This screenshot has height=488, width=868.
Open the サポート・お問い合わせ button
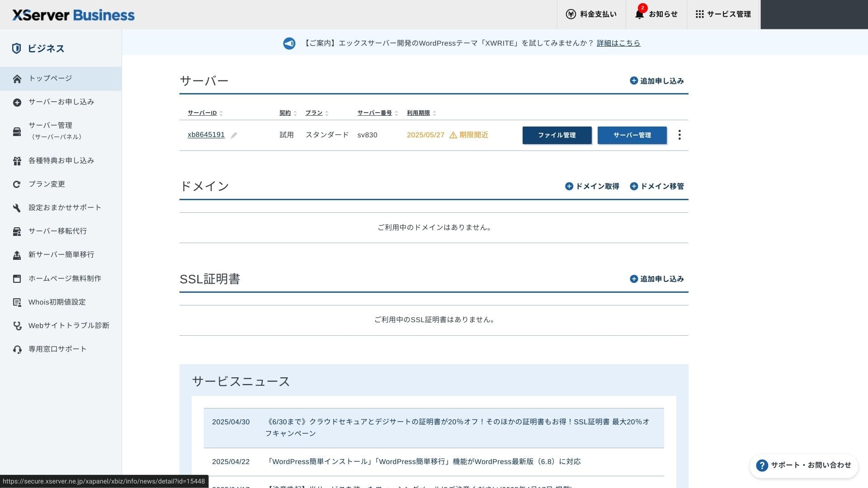[x=804, y=465]
